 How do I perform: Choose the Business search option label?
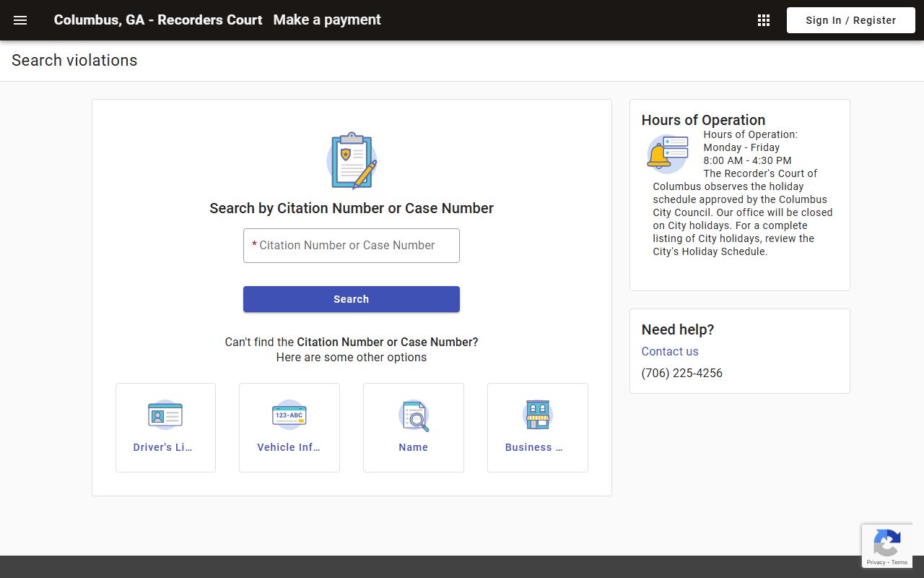[534, 447]
